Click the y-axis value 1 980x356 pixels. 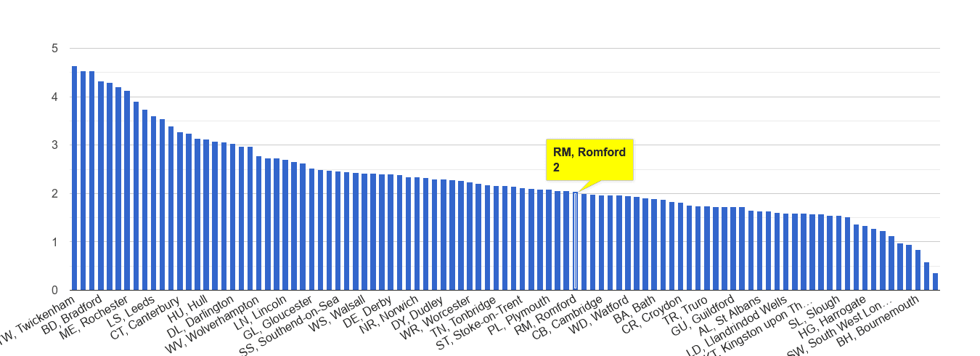click(54, 242)
